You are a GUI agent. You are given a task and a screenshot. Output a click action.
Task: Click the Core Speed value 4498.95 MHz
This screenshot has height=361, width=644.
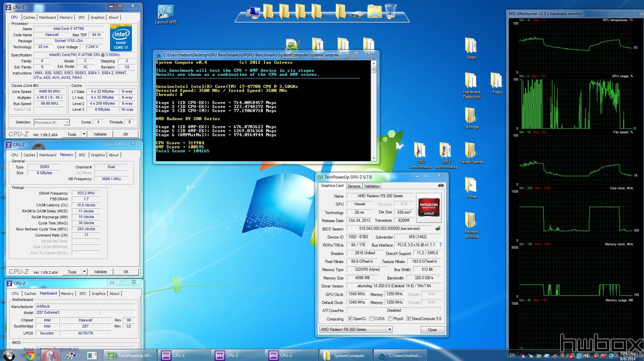pyautogui.click(x=49, y=91)
